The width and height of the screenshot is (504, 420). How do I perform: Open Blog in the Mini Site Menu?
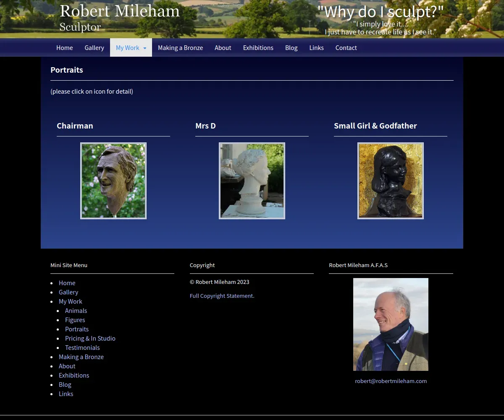click(65, 384)
